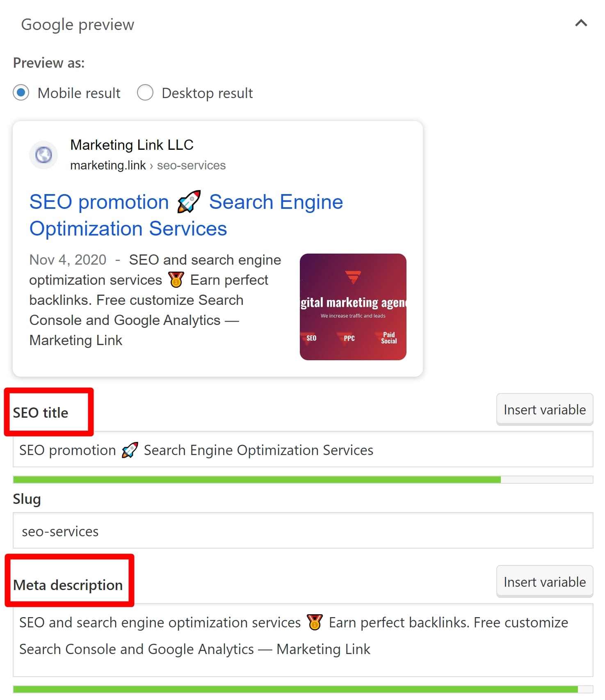This screenshot has width=605, height=700.
Task: Click the rocket emoji in the SEO title field
Action: pyautogui.click(x=129, y=450)
